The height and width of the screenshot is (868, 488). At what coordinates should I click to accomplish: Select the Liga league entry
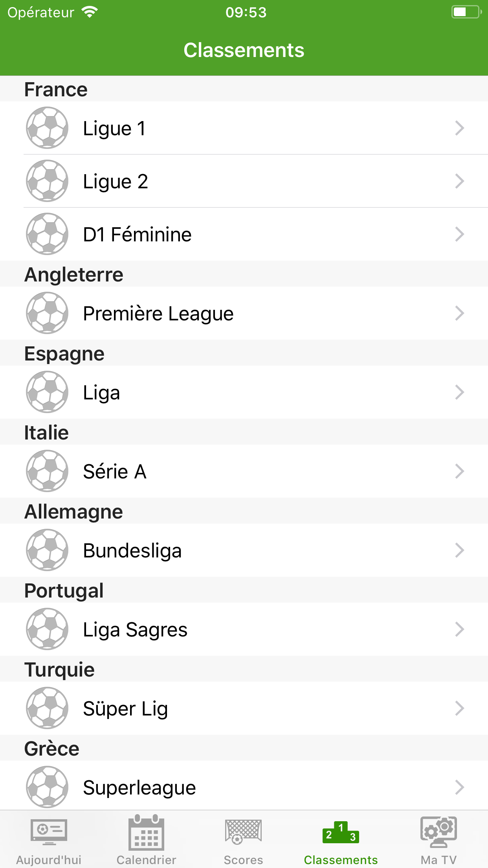[101, 392]
